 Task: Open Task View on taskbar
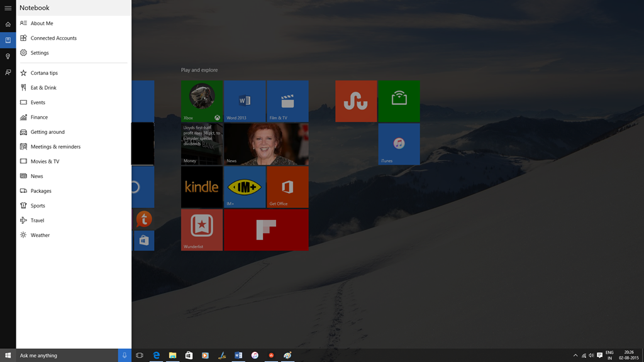point(140,356)
